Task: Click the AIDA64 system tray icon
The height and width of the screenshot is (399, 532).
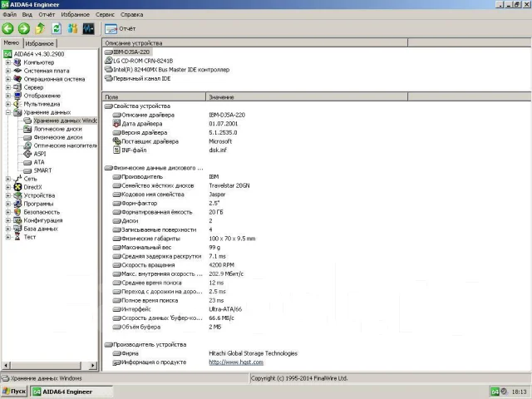Action: click(495, 392)
